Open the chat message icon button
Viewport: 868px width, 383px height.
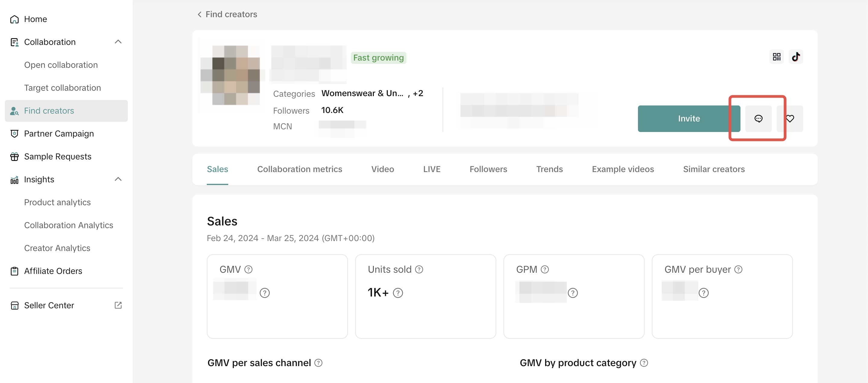(758, 118)
